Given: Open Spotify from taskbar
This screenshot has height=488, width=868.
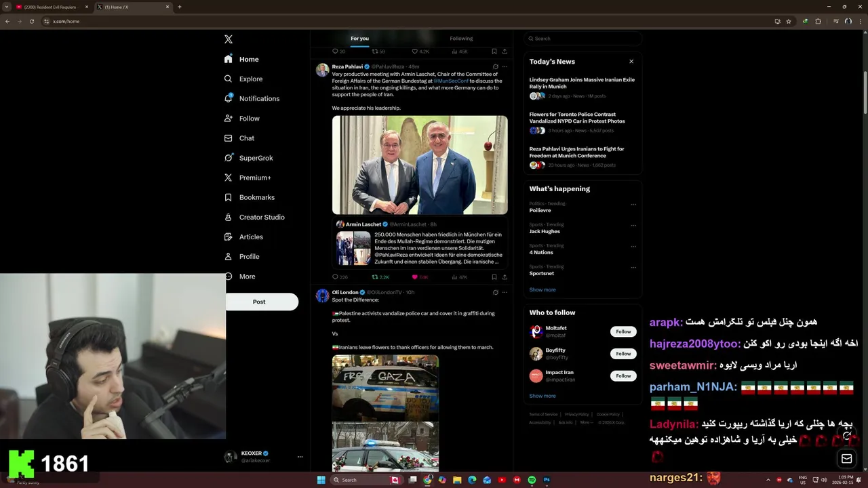Looking at the screenshot, I should coord(532,480).
